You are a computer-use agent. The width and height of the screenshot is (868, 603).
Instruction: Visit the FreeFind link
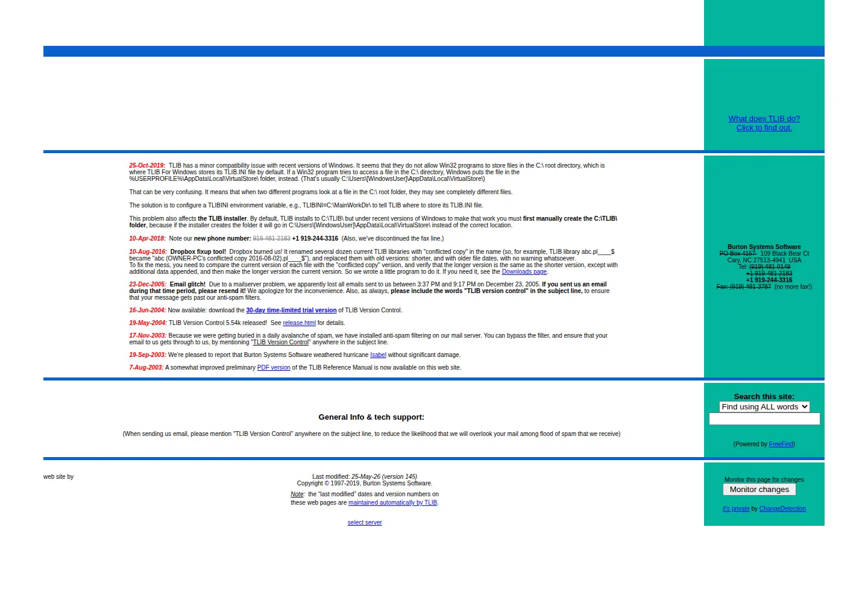[x=781, y=444]
